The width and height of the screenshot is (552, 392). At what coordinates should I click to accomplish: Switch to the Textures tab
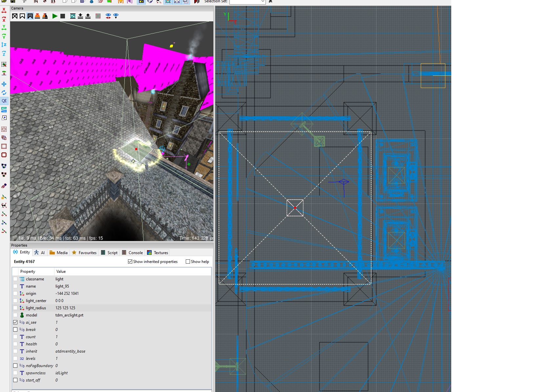[158, 253]
